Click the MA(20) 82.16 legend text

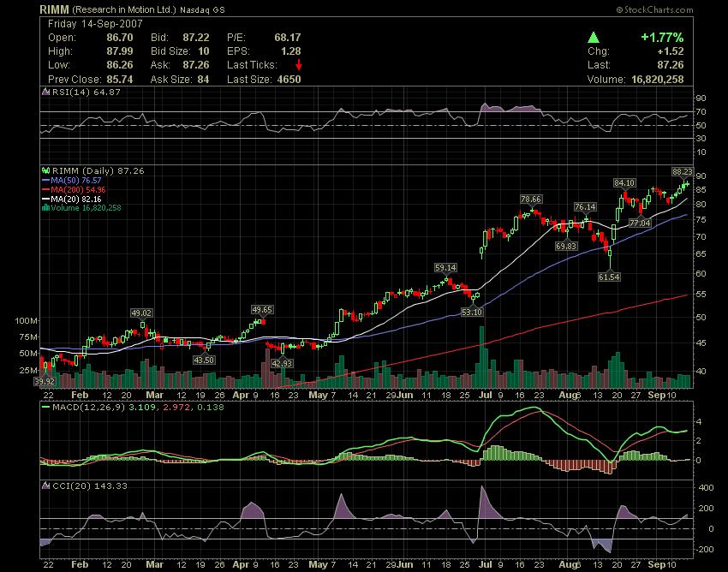coord(76,199)
